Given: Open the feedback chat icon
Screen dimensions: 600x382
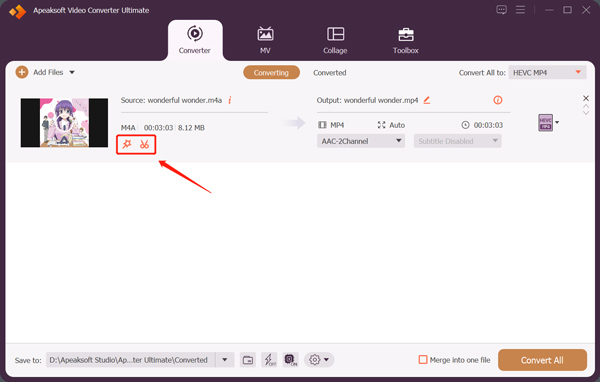Looking at the screenshot, I should click(501, 10).
